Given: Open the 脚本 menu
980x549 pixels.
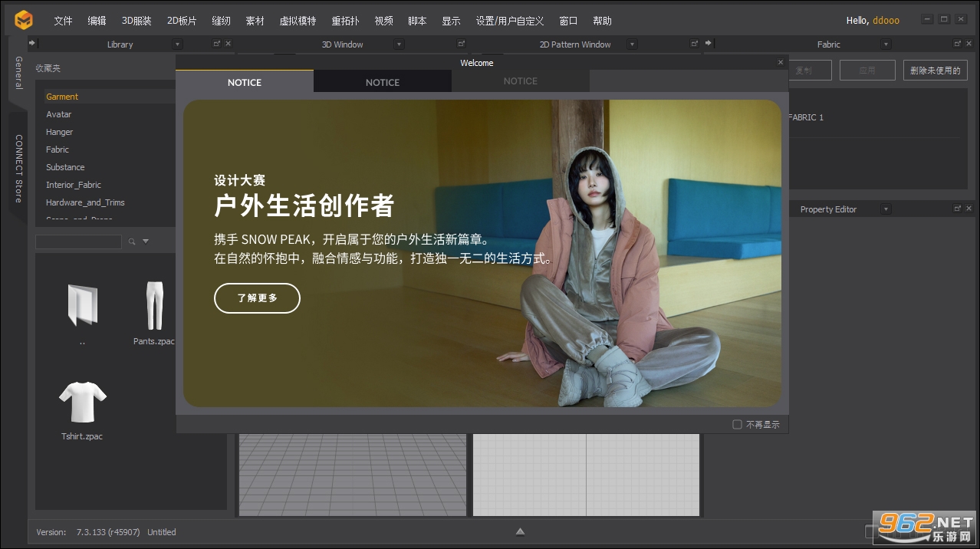Looking at the screenshot, I should coord(417,21).
